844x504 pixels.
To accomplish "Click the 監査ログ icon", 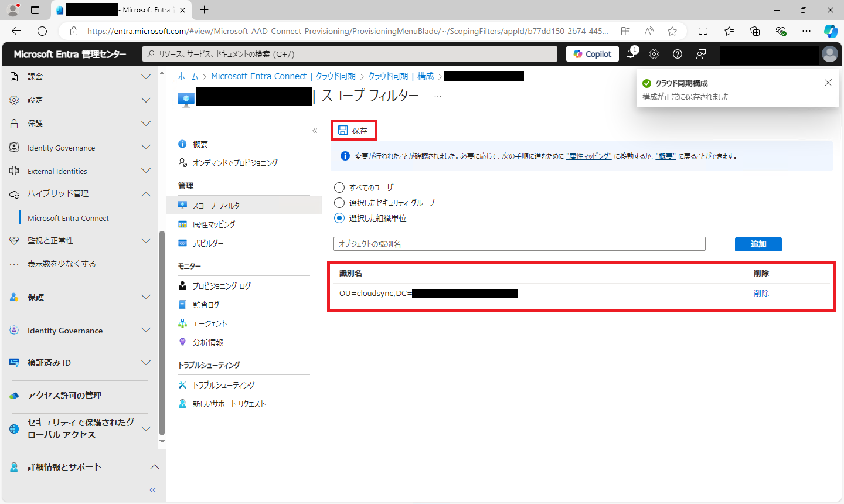I will coord(182,305).
